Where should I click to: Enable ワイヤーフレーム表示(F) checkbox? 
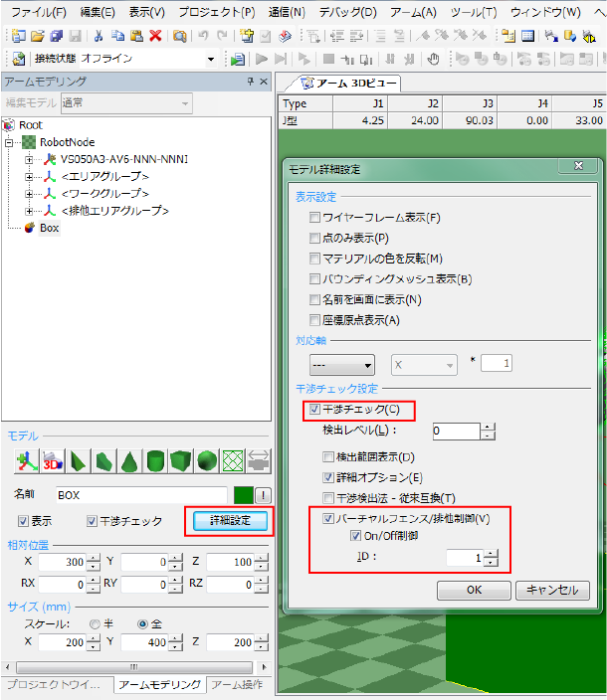pyautogui.click(x=315, y=217)
